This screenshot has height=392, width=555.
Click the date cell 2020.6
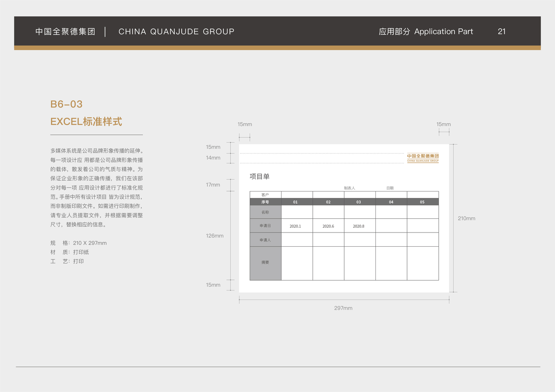[x=328, y=226]
